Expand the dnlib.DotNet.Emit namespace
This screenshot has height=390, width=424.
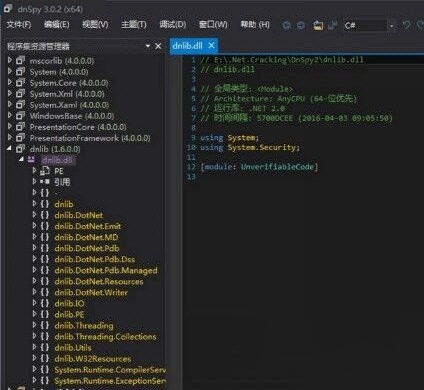pyautogui.click(x=34, y=225)
